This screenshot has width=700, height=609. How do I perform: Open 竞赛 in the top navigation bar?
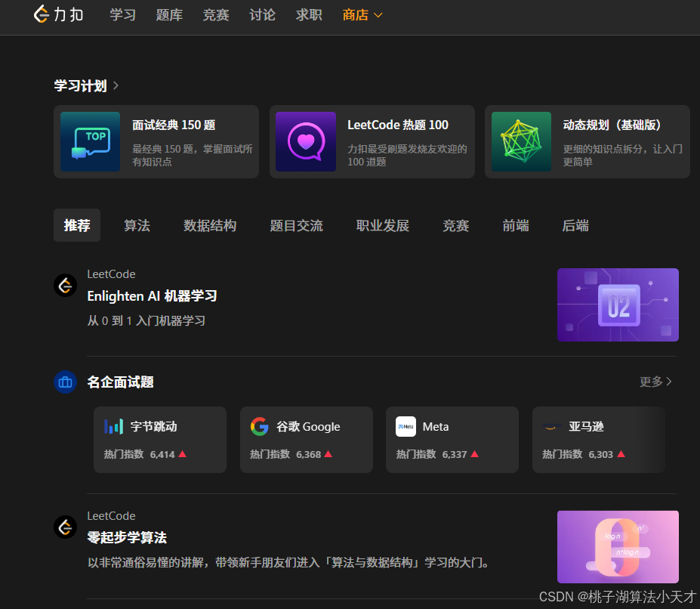pos(216,15)
